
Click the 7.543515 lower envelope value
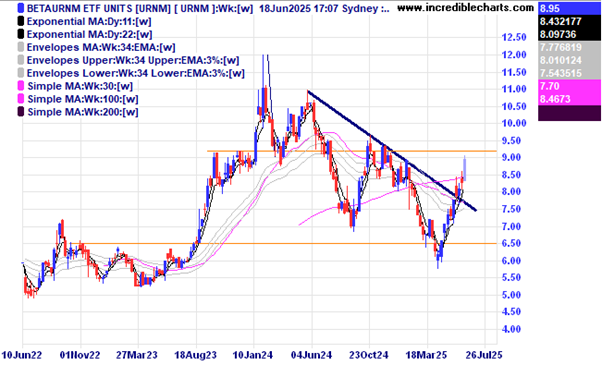[569, 73]
